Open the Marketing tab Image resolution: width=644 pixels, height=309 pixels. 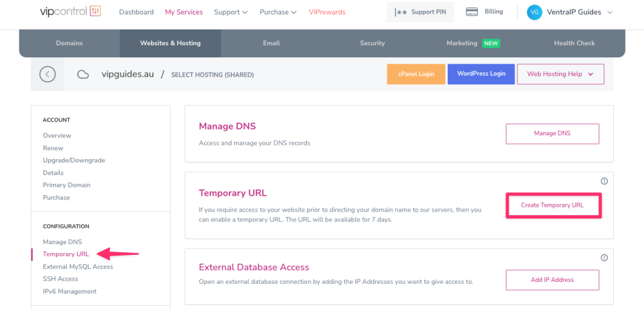(473, 43)
